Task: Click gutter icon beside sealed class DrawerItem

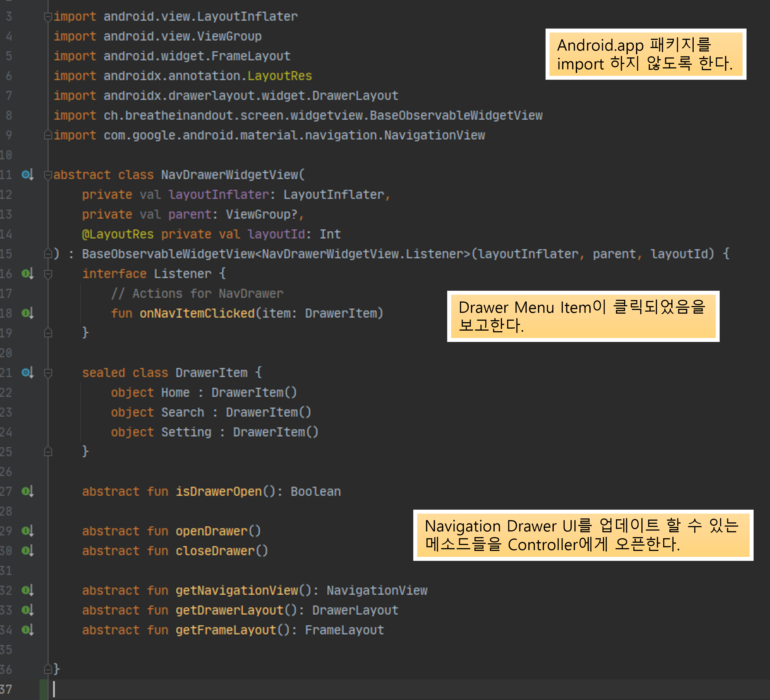Action: point(27,372)
